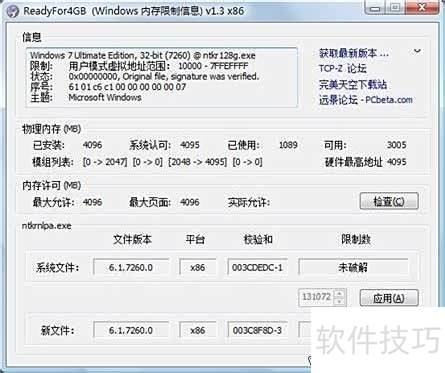Click the 检查(C) button

point(389,201)
